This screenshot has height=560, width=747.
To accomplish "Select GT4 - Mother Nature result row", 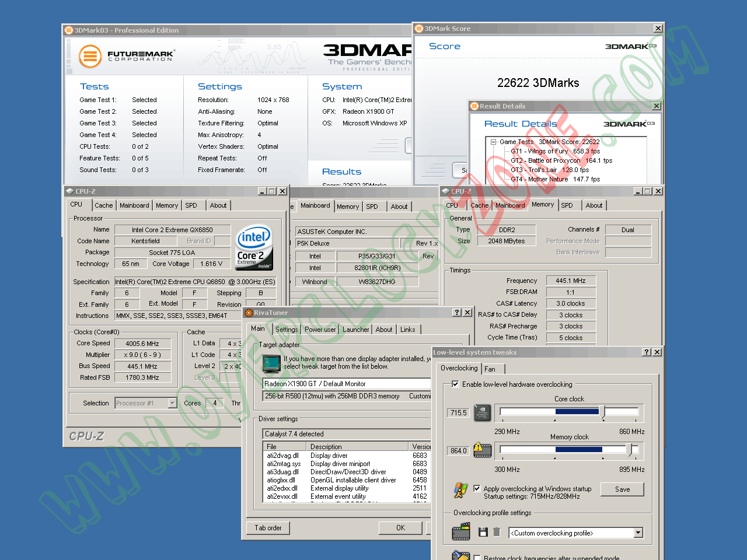I will coord(555,179).
